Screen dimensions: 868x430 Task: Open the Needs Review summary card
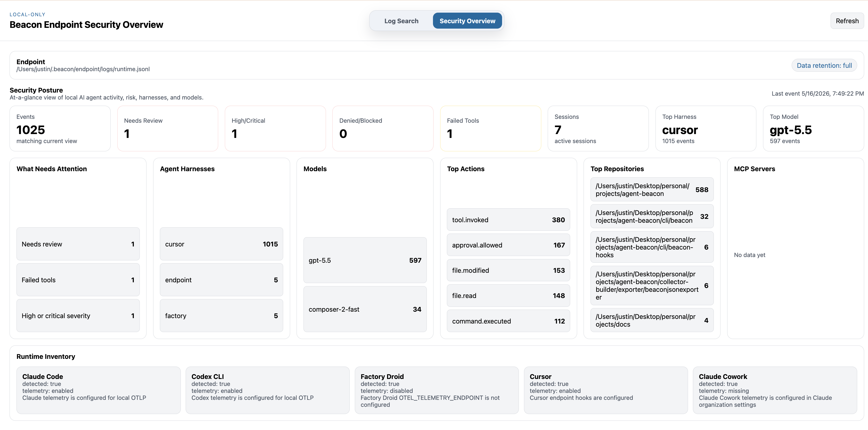point(167,129)
